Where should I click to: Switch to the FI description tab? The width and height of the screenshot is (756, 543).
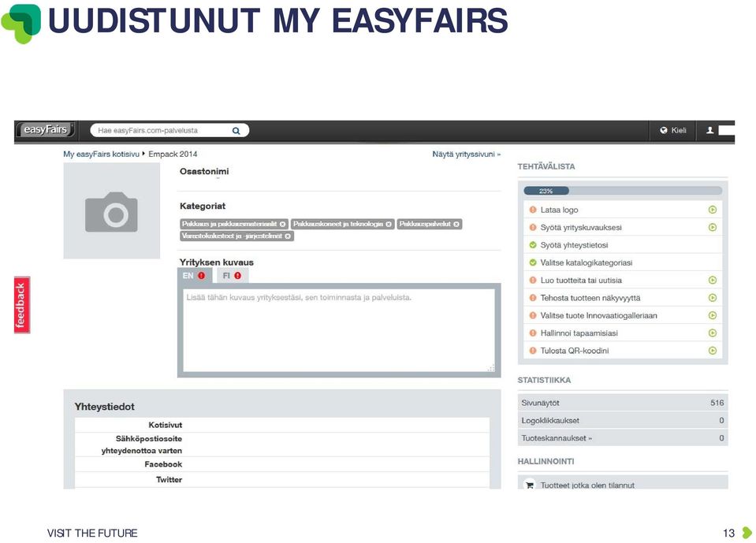tap(232, 276)
